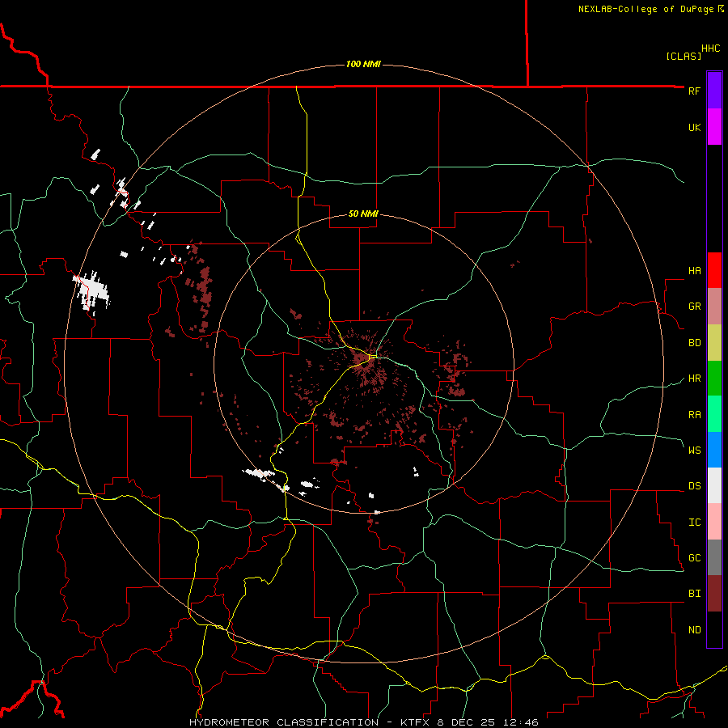Click the UK legend label
The height and width of the screenshot is (728, 728).
(x=694, y=127)
